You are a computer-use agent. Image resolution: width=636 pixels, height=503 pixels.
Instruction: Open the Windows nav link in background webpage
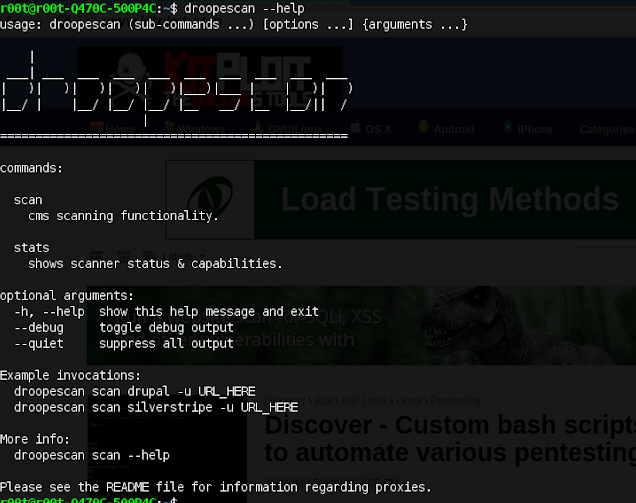click(x=202, y=130)
